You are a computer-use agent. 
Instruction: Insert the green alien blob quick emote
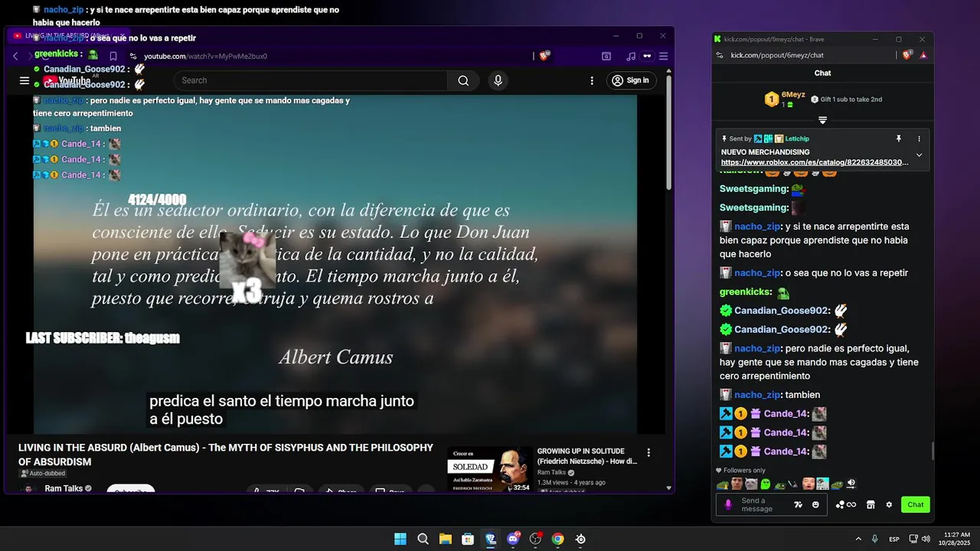tap(766, 484)
